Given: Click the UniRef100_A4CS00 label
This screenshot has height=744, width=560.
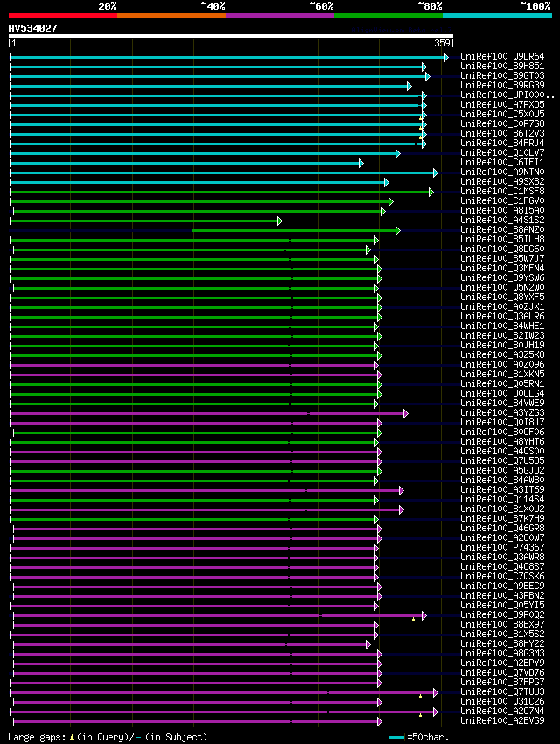Looking at the screenshot, I should 502,452.
